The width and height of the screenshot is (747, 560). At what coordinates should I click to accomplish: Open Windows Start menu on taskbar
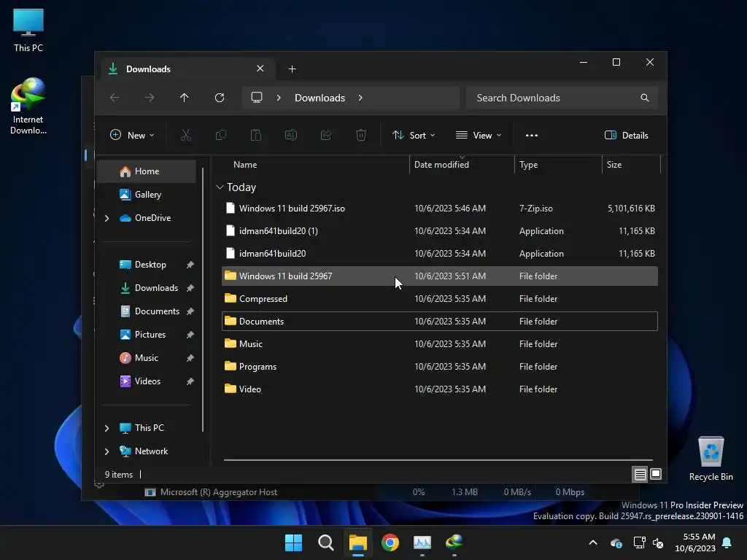293,542
